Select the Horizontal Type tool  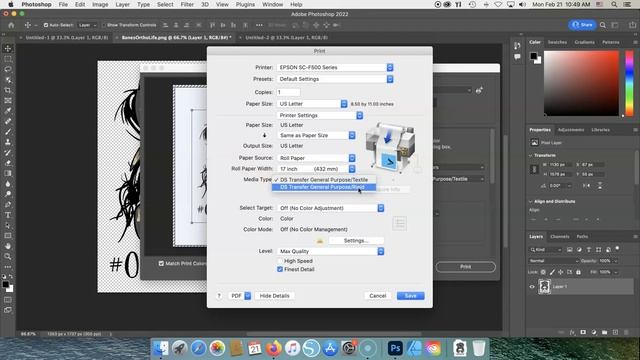[8, 215]
